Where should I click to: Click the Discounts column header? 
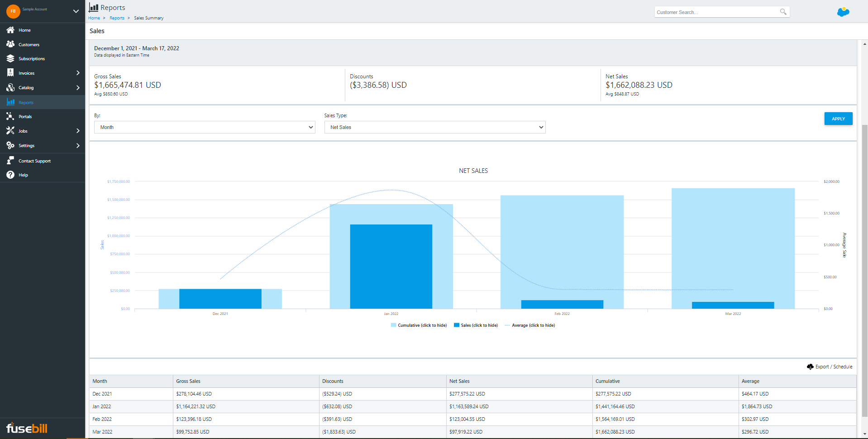(x=383, y=381)
